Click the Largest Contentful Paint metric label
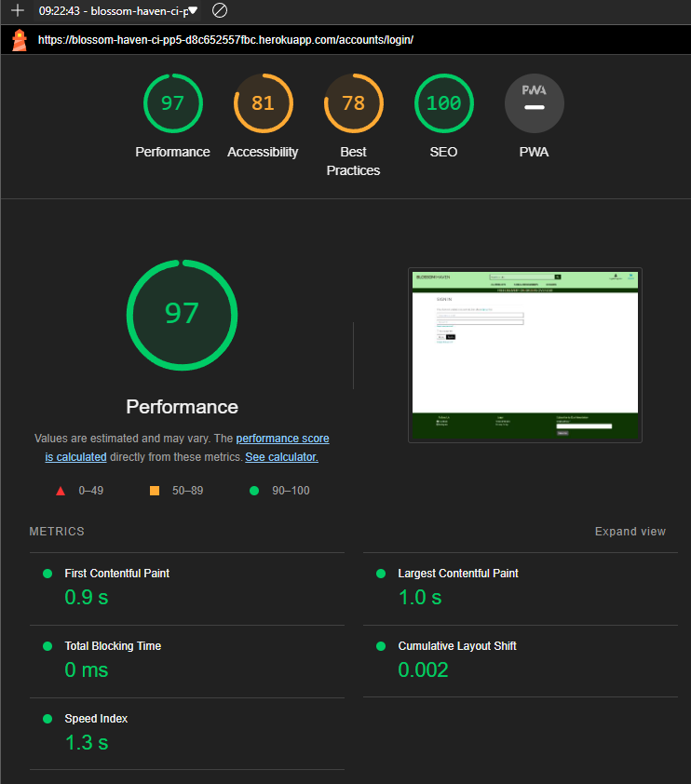 pyautogui.click(x=458, y=574)
